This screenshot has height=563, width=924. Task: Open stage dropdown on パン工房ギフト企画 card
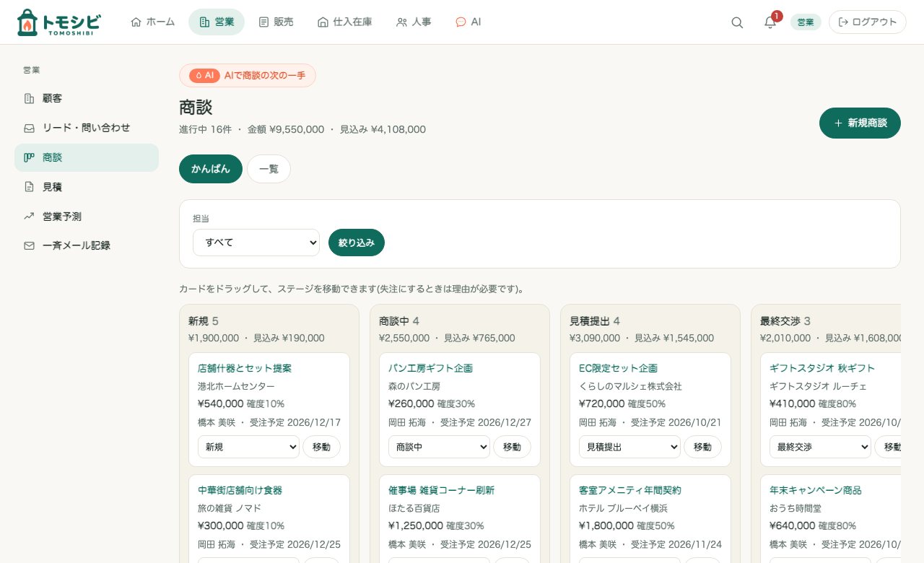(439, 448)
